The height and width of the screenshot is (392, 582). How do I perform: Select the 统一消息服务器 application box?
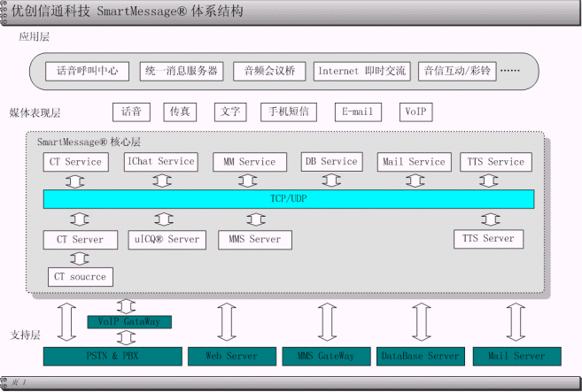click(182, 71)
